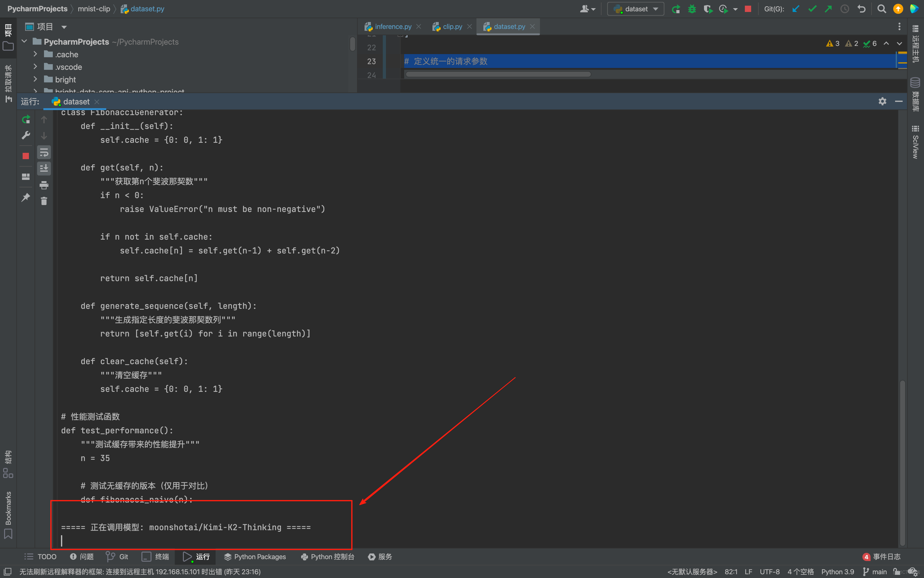This screenshot has width=924, height=578.
Task: Expand the .cache folder in project tree
Action: pyautogui.click(x=35, y=54)
